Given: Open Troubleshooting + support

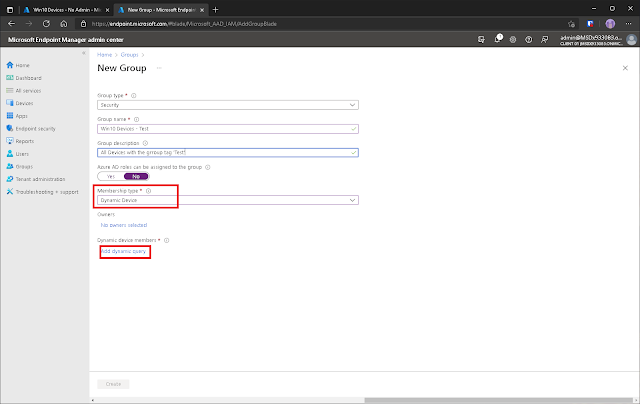Looking at the screenshot, I should (x=42, y=192).
